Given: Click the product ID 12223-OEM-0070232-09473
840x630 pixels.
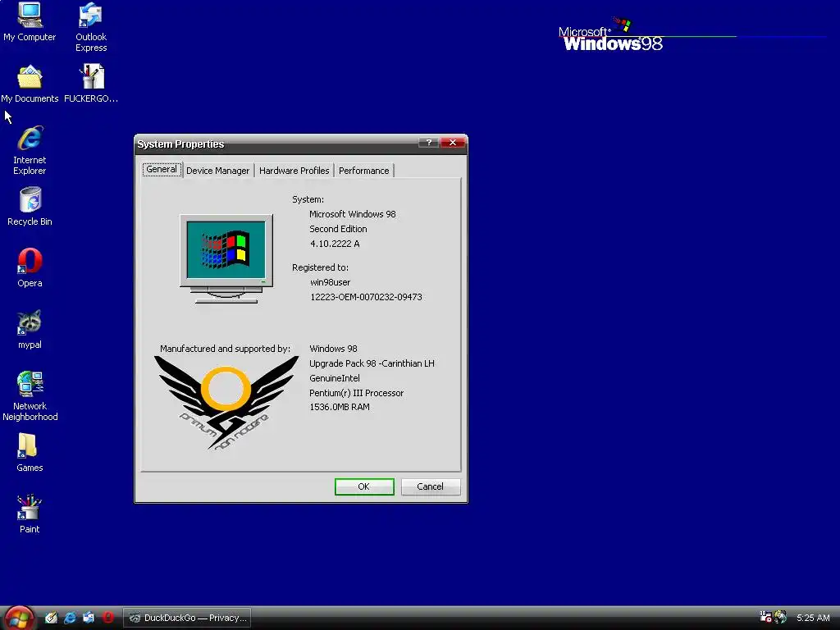Looking at the screenshot, I should 366,297.
